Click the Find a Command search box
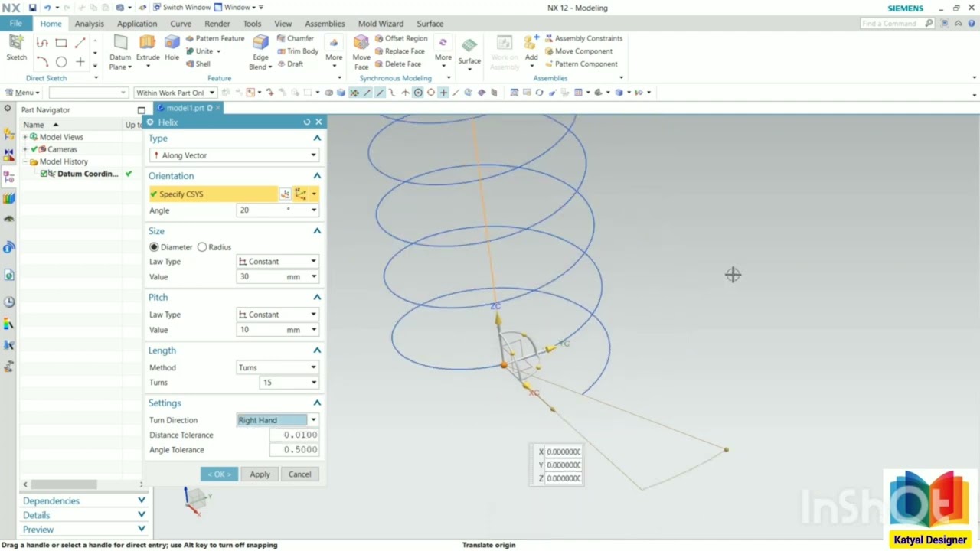The width and height of the screenshot is (980, 551). click(892, 24)
